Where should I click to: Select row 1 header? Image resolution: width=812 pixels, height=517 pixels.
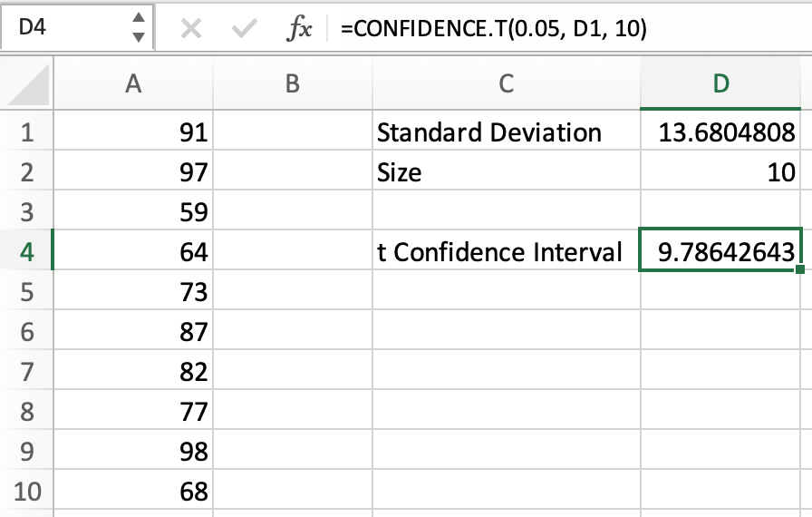26,132
